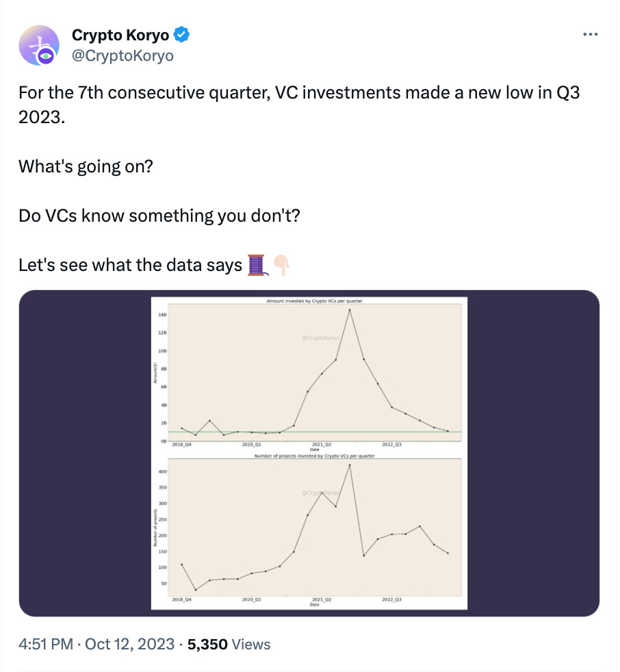Click the 5,350 Views count
Screen dimensions: 620x672
(229, 644)
